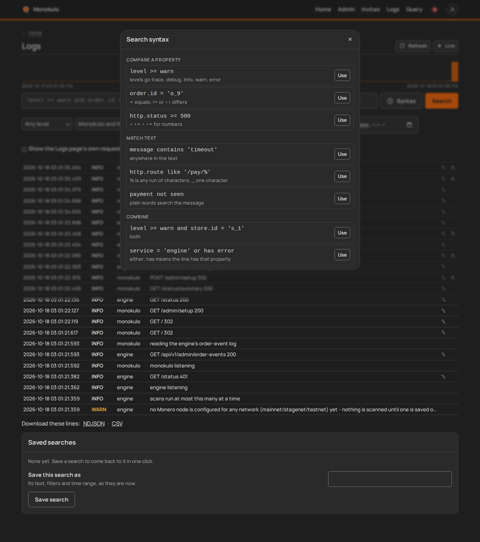Use the 'payment not seen' example

click(x=342, y=199)
